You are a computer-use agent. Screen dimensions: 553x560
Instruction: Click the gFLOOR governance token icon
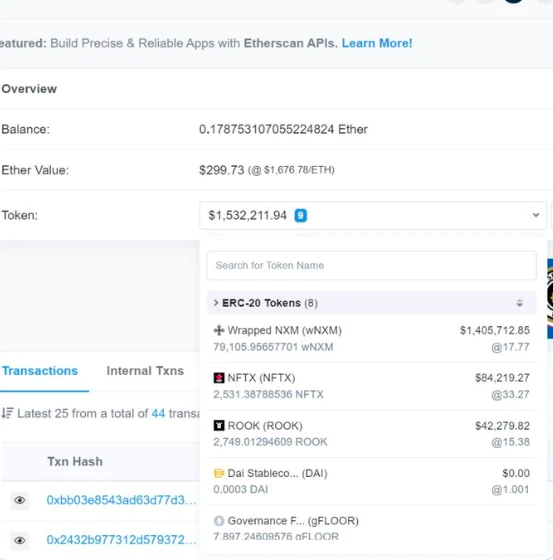219,521
